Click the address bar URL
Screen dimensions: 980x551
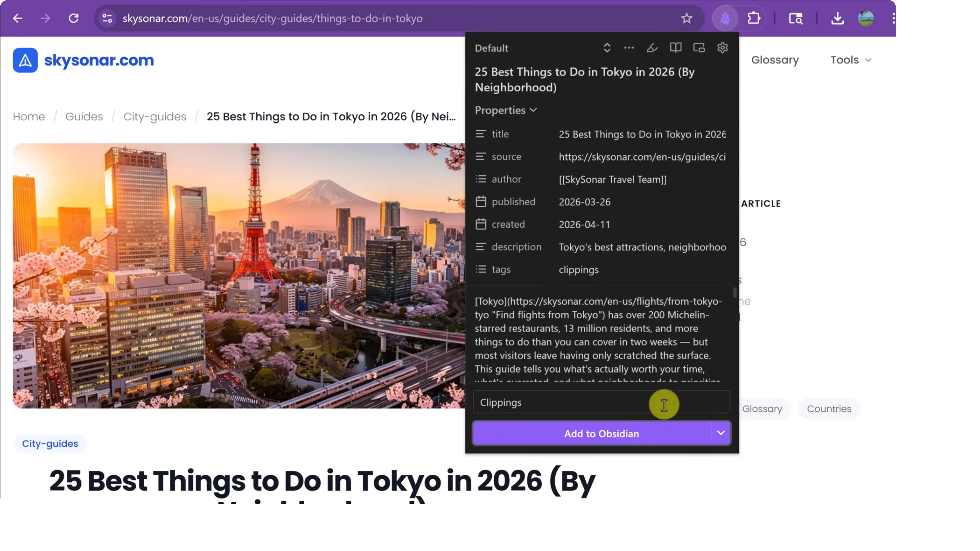coord(272,18)
